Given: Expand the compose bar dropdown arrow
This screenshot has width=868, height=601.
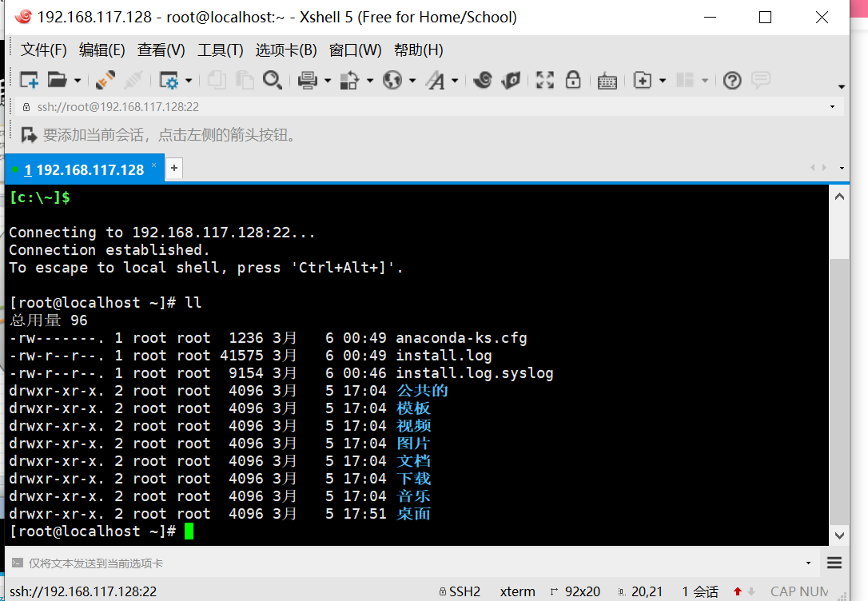Looking at the screenshot, I should click(x=808, y=563).
